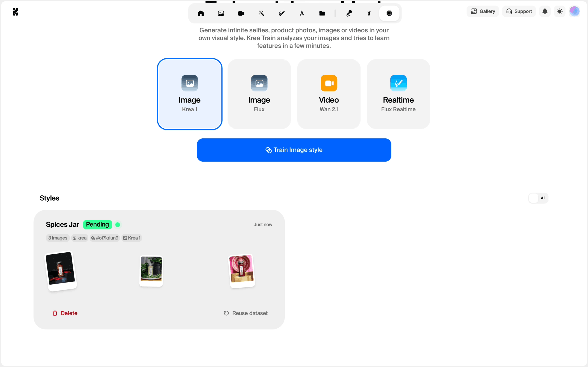This screenshot has width=588, height=367.
Task: Click the human figure motion icon
Action: coord(369,13)
